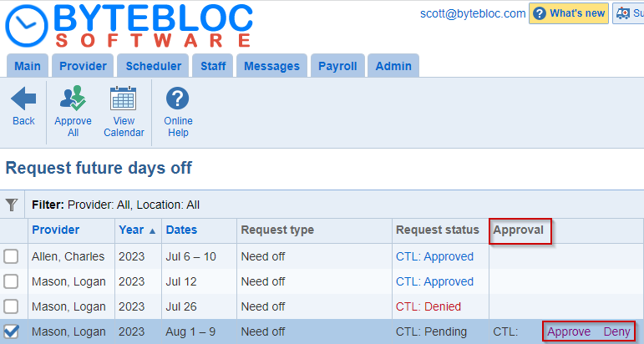
Task: Sort by the Provider column header
Action: [x=55, y=230]
